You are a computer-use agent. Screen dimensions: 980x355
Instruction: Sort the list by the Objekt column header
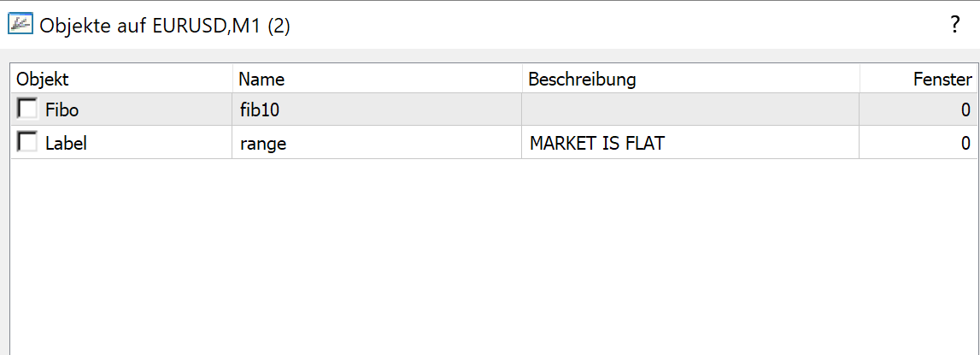tap(121, 79)
